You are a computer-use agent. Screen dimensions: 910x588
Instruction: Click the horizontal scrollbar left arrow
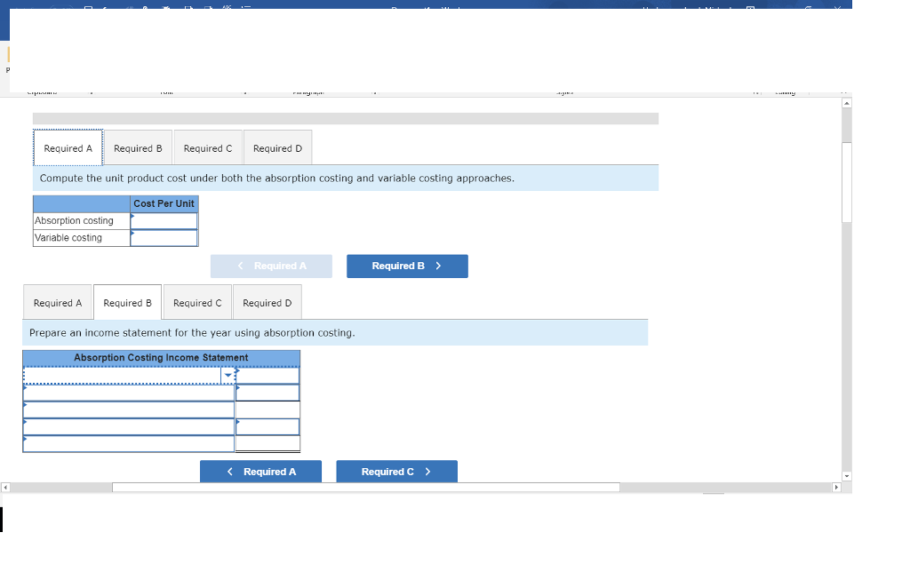tap(5, 487)
